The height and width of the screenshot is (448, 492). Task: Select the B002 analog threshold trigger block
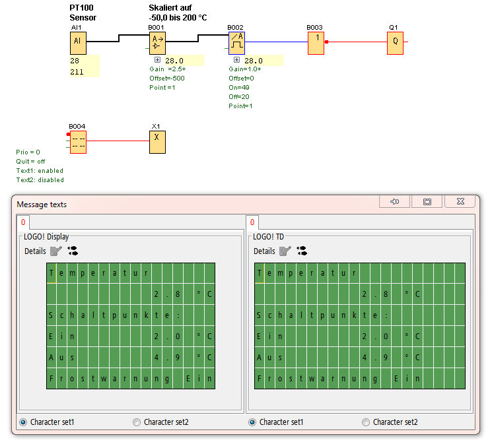point(236,43)
